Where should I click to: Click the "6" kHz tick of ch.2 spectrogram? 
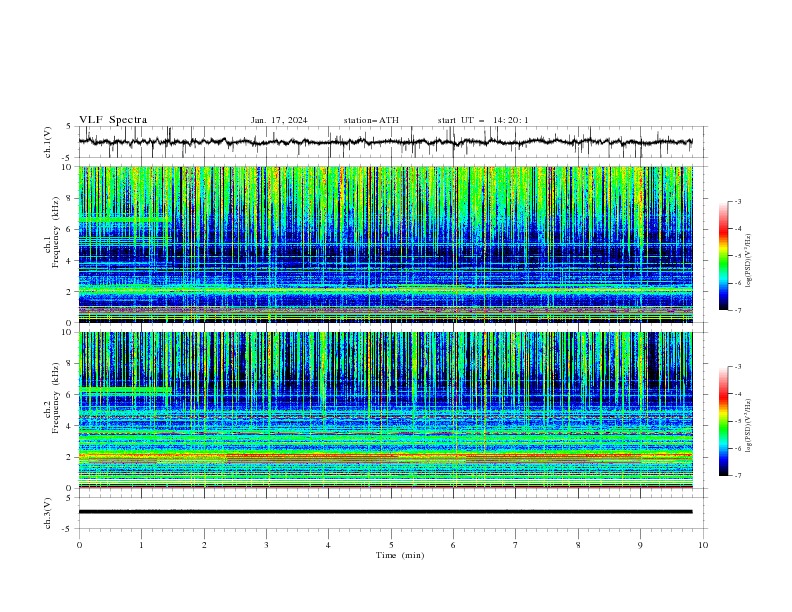70,395
